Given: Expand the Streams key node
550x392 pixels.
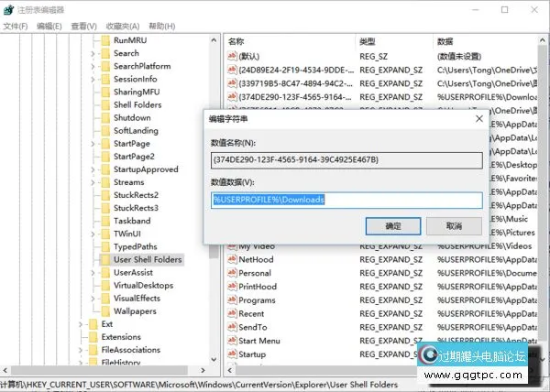Looking at the screenshot, I should pyautogui.click(x=93, y=182).
